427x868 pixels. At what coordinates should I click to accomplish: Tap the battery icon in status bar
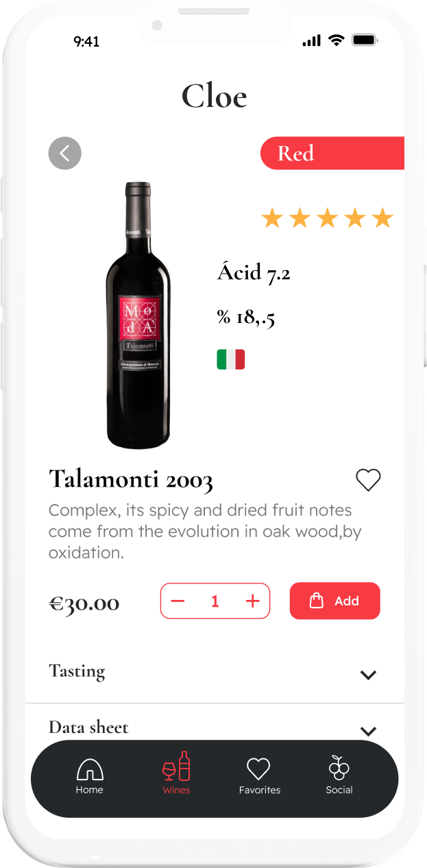(x=365, y=41)
